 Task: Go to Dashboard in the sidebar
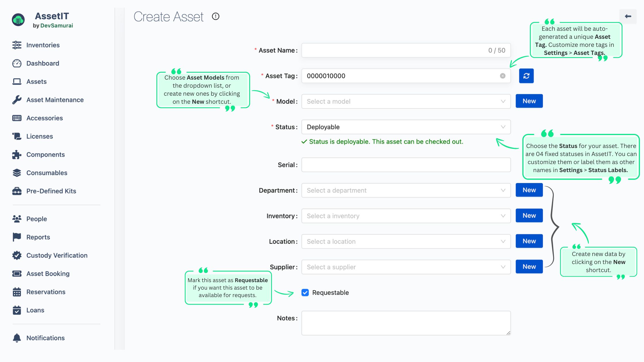43,63
